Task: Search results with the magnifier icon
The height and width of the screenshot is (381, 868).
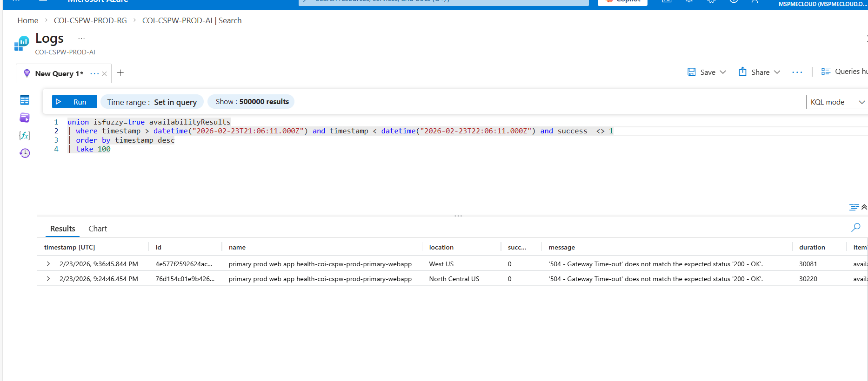Action: coord(856,227)
